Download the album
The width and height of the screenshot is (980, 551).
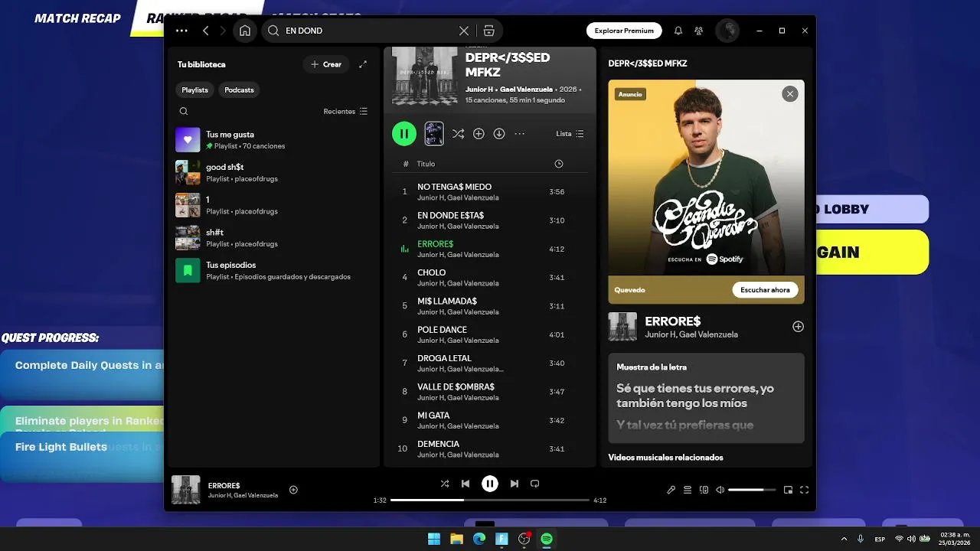(499, 134)
